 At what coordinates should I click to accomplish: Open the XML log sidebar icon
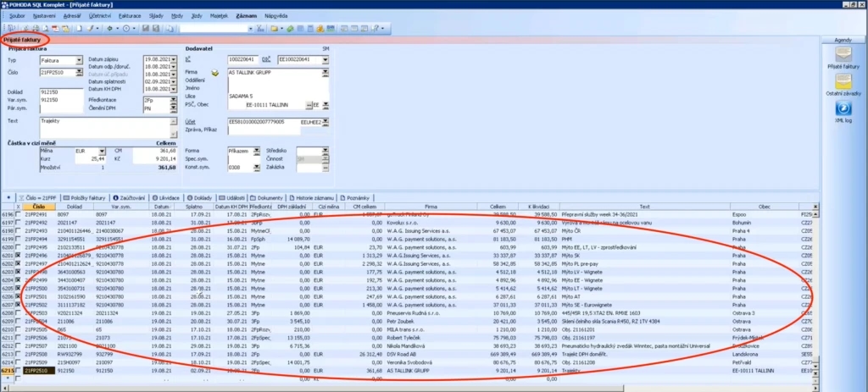pos(843,108)
